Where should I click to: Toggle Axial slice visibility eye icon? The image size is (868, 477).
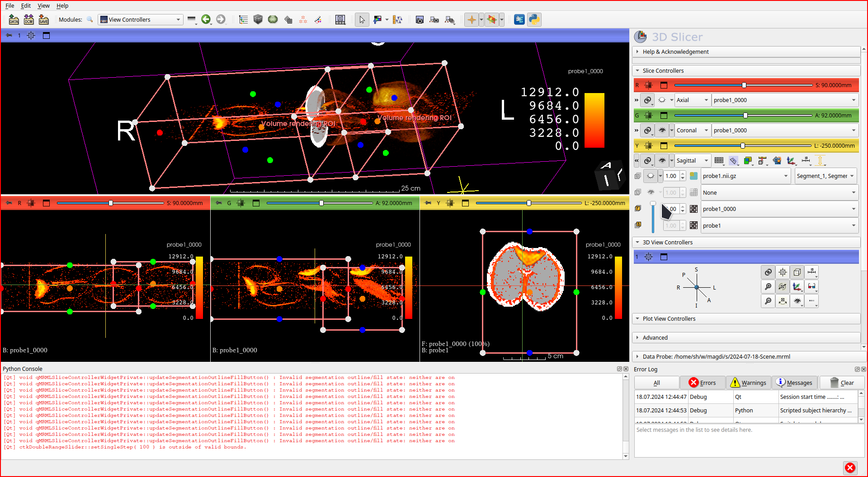[x=662, y=100]
